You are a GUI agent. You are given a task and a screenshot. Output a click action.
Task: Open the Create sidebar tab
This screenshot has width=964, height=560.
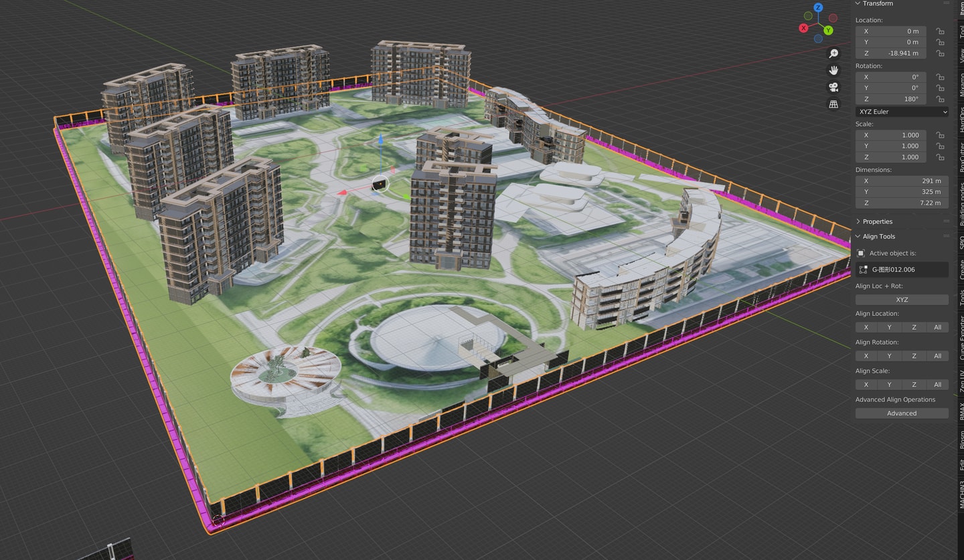point(961,268)
